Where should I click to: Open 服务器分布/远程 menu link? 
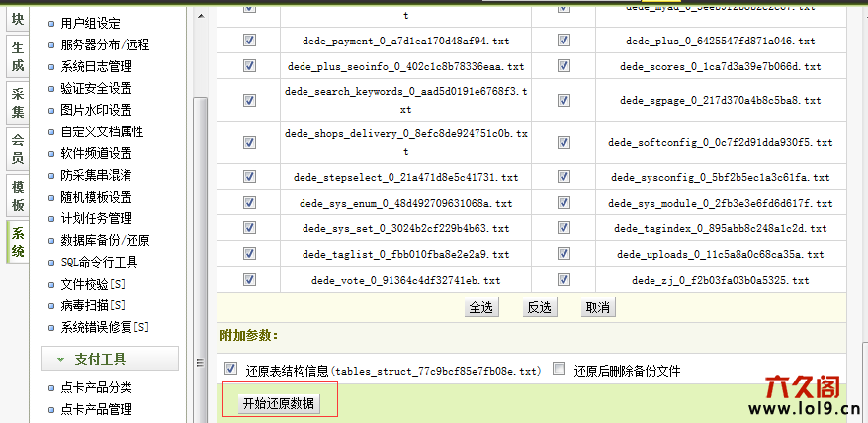[105, 44]
